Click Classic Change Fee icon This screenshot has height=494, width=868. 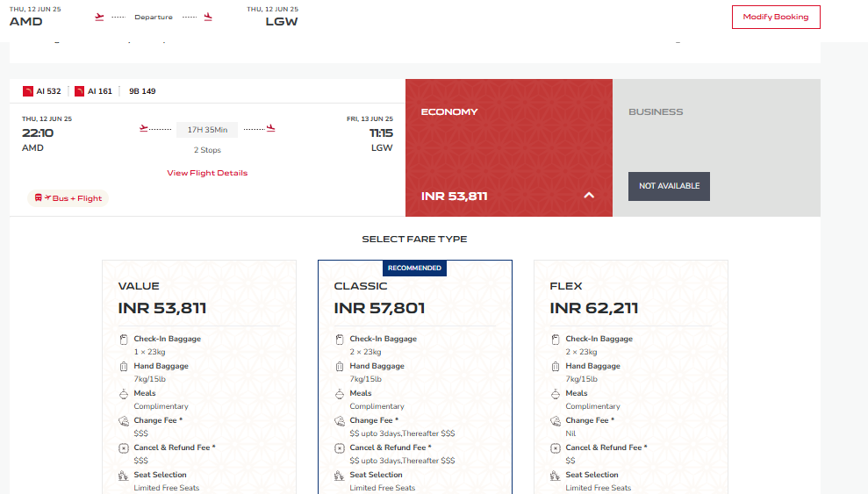coord(340,421)
